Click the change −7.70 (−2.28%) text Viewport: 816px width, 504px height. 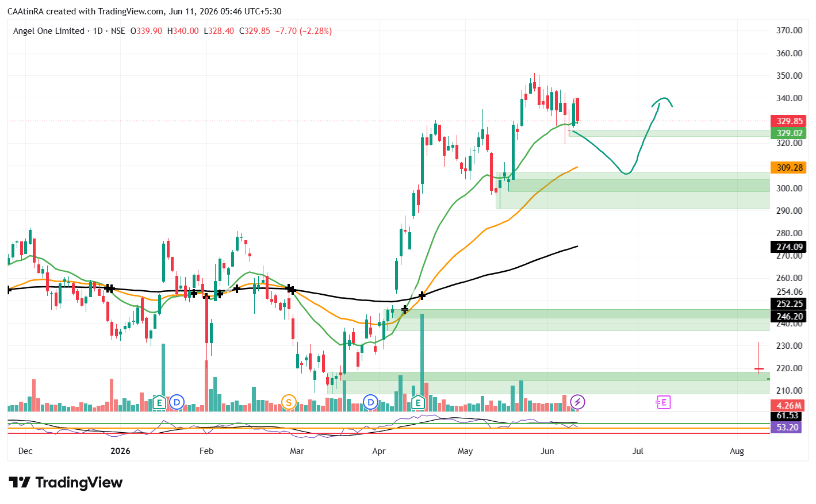(x=304, y=31)
